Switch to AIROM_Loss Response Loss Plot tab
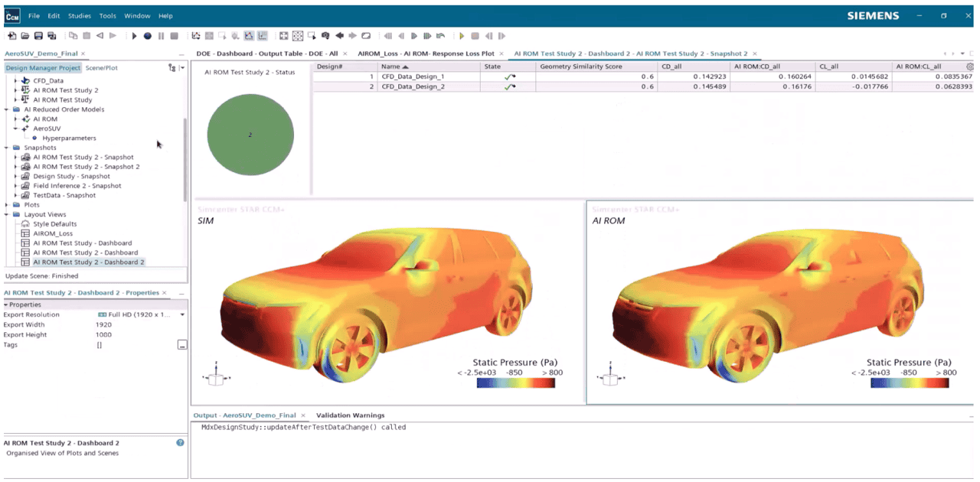The height and width of the screenshot is (482, 980). 426,54
